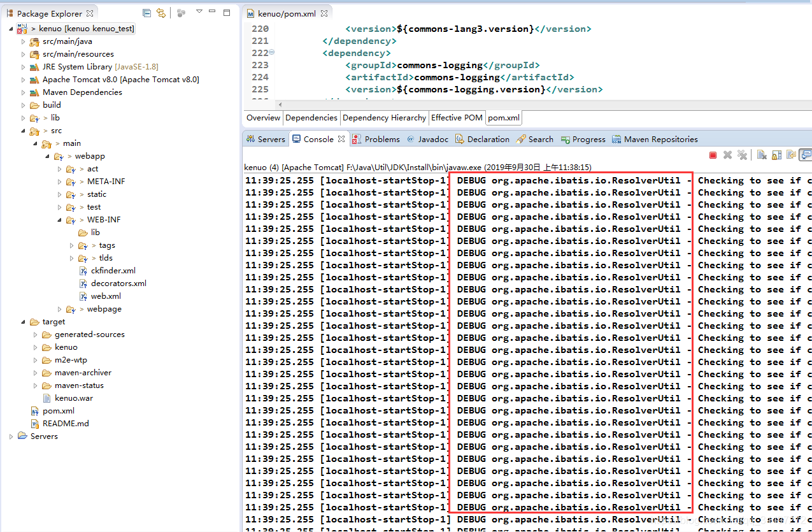Select the ckfinder.xml file
Image resolution: width=812 pixels, height=532 pixels.
click(113, 271)
